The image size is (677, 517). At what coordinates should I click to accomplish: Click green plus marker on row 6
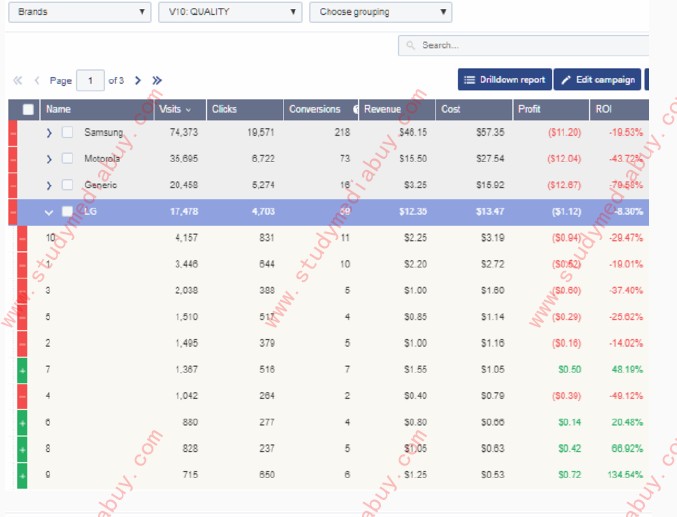[x=22, y=423]
